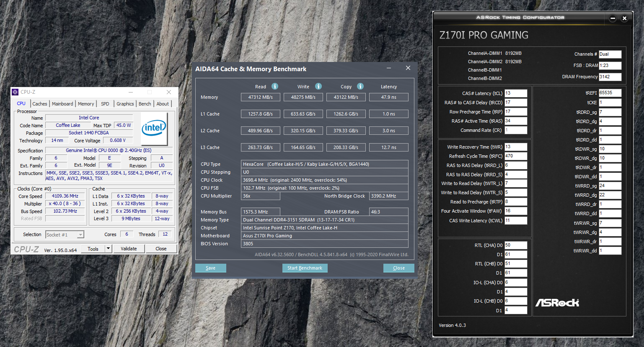Click the L1 Cache Read value 1257.8 GB/s
Screen dimensions: 644x347
[261, 114]
